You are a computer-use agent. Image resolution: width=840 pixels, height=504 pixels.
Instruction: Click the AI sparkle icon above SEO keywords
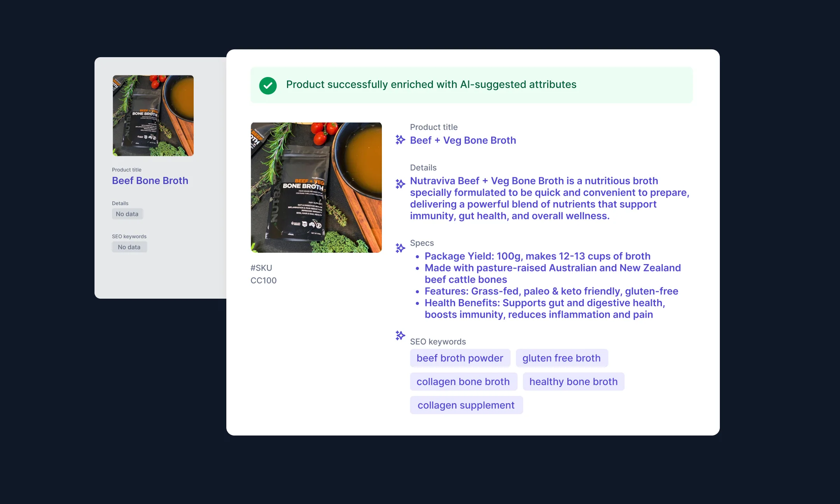click(x=400, y=335)
